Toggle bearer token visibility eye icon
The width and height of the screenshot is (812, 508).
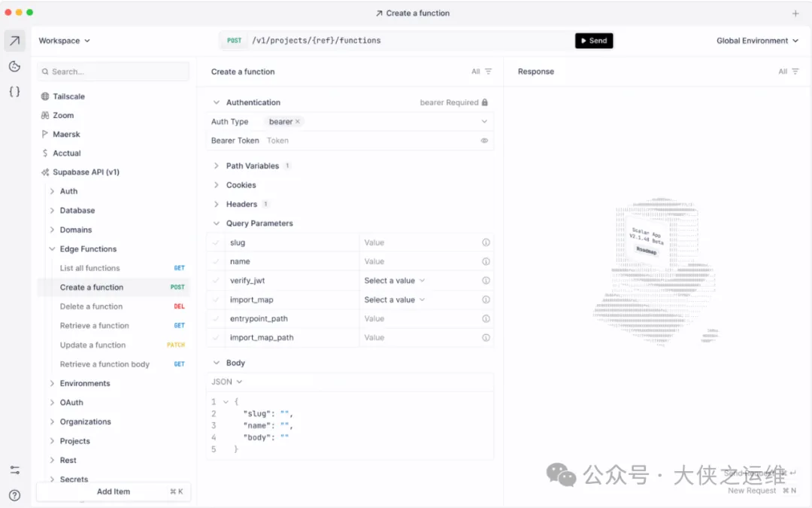(x=484, y=141)
